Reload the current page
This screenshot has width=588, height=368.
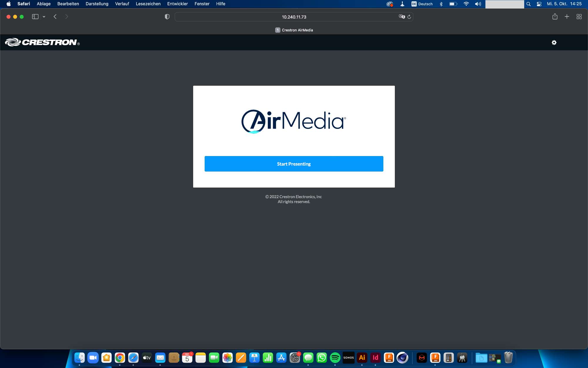(409, 17)
